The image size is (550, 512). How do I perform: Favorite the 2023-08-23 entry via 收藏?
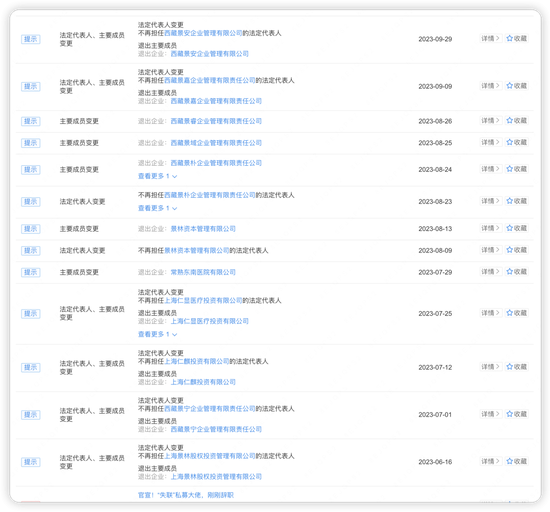click(516, 201)
